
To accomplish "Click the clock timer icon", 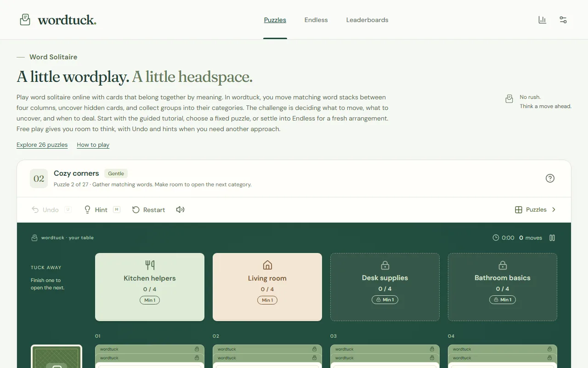I will pyautogui.click(x=496, y=238).
